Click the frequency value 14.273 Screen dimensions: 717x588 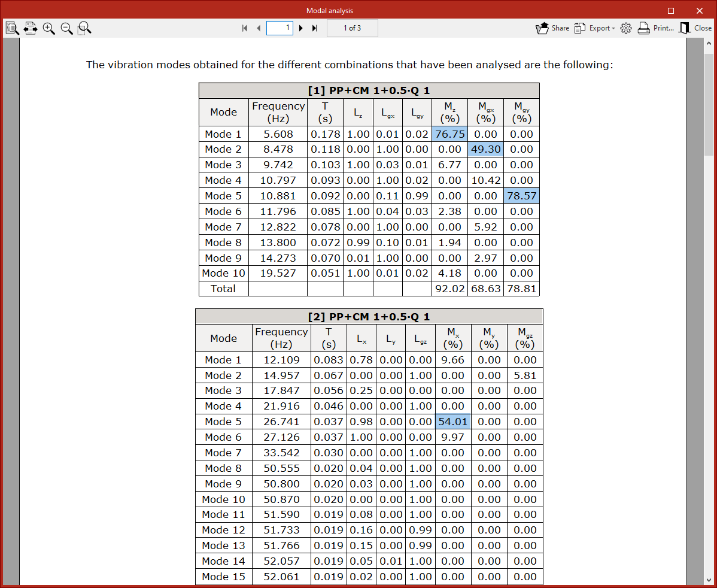(278, 258)
